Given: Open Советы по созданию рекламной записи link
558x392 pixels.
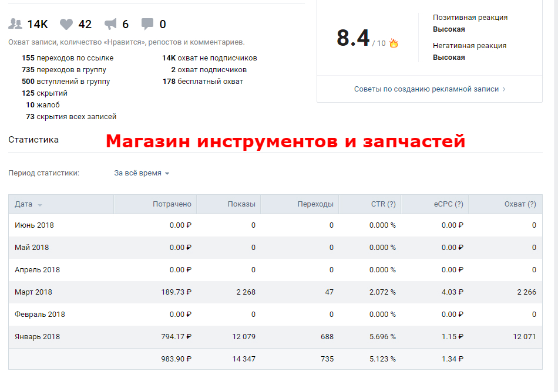Looking at the screenshot, I should click(426, 89).
